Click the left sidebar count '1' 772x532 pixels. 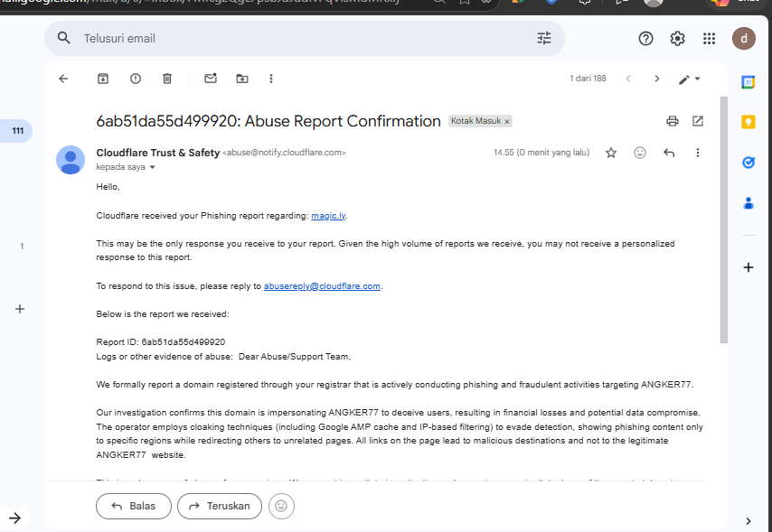coord(22,246)
